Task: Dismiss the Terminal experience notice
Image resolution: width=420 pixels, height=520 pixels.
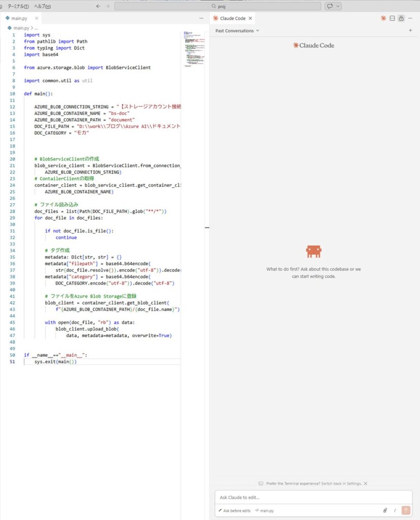Action: coord(365,483)
